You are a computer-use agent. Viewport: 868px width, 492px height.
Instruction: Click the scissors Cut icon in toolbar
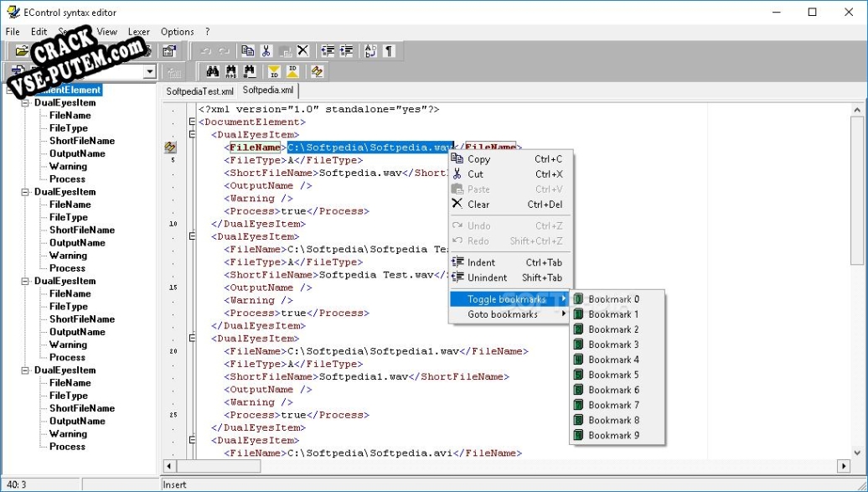tap(266, 51)
